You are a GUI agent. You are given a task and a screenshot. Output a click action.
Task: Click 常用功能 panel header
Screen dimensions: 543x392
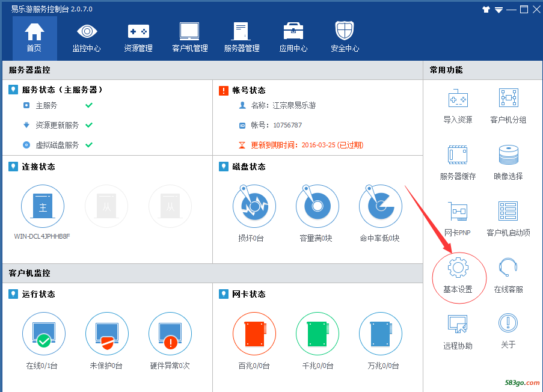point(483,70)
